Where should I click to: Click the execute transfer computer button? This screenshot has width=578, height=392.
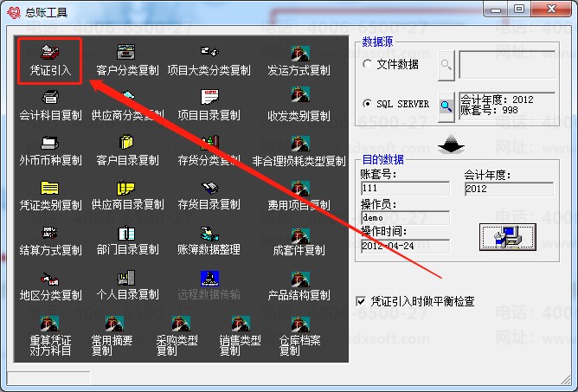508,237
